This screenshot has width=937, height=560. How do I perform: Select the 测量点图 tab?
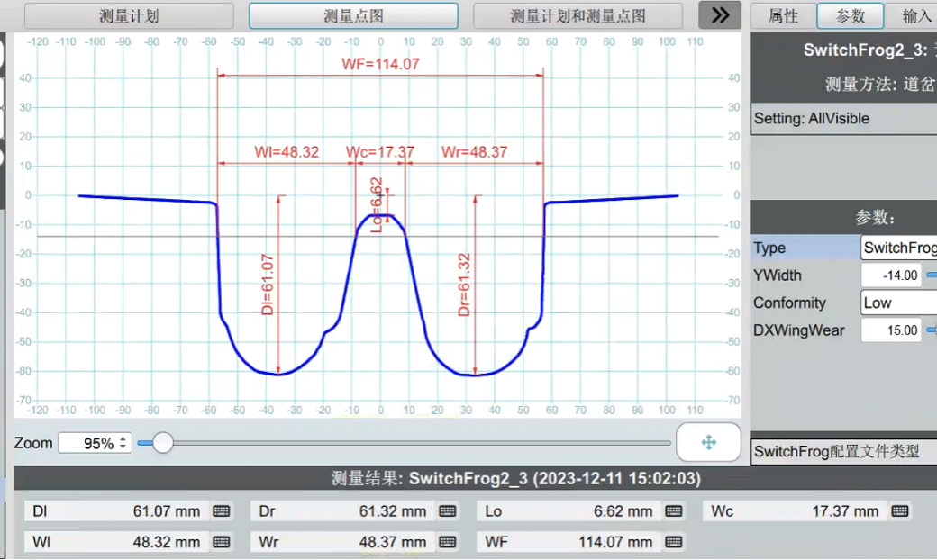coord(353,16)
